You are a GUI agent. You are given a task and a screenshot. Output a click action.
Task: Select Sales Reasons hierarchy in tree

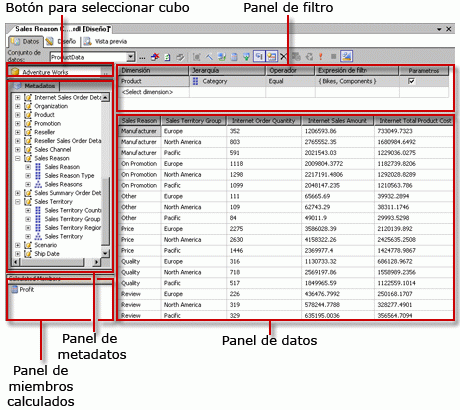click(x=63, y=184)
